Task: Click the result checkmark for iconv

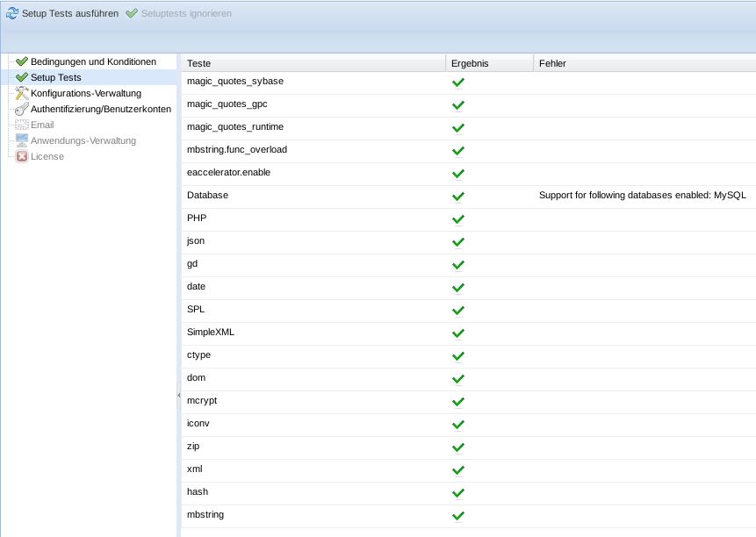Action: pyautogui.click(x=458, y=425)
